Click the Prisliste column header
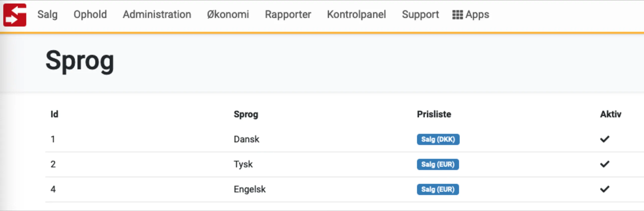Image resolution: width=644 pixels, height=211 pixels. (x=434, y=114)
